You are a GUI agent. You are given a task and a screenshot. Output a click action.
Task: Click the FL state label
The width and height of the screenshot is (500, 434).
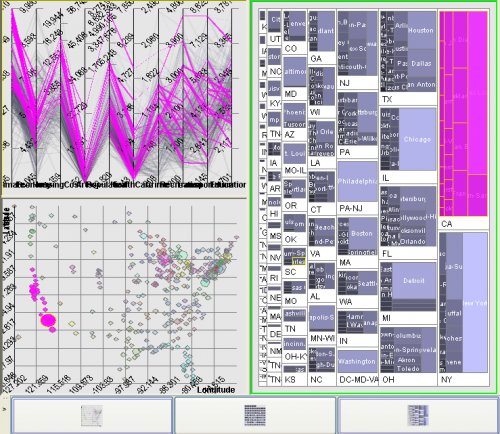387,254
